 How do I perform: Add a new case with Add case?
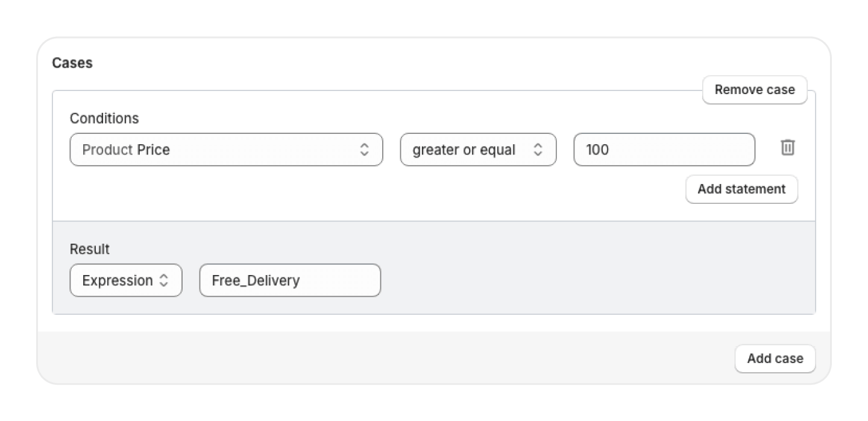click(775, 359)
